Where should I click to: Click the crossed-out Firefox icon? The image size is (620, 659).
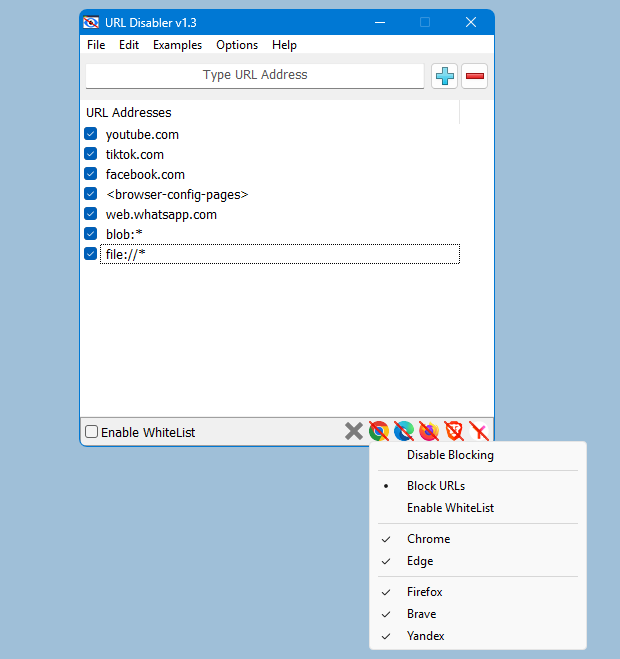coord(429,431)
